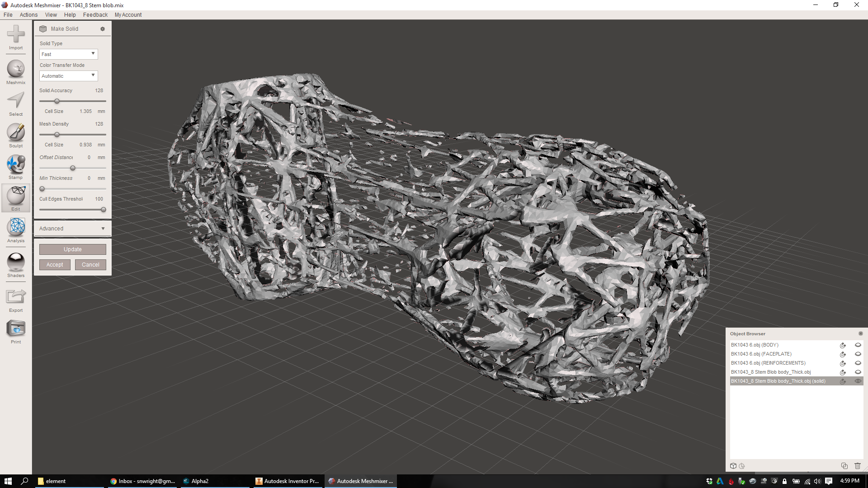This screenshot has height=488, width=868.
Task: Open the Solid Type dropdown
Action: tap(68, 54)
